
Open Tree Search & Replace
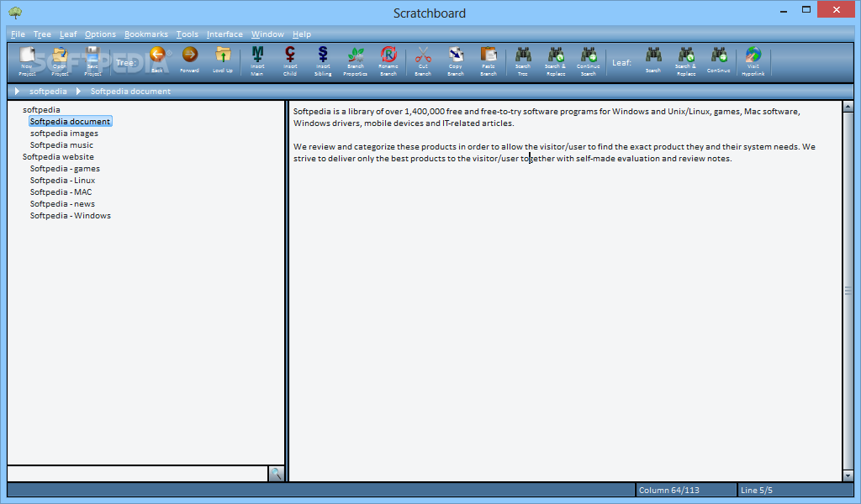(555, 60)
